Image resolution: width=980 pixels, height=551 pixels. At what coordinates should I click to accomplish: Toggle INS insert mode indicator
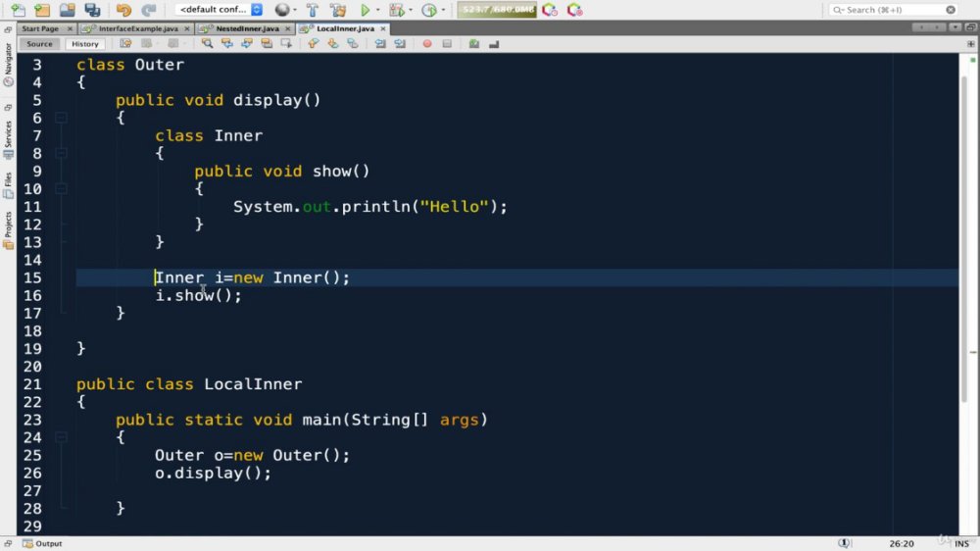pyautogui.click(x=962, y=543)
